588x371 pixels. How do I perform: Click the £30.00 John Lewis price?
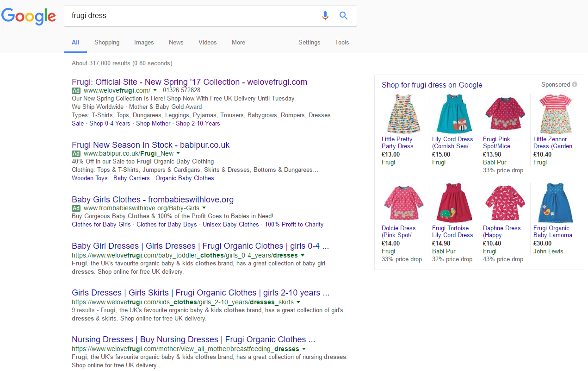[x=543, y=243]
